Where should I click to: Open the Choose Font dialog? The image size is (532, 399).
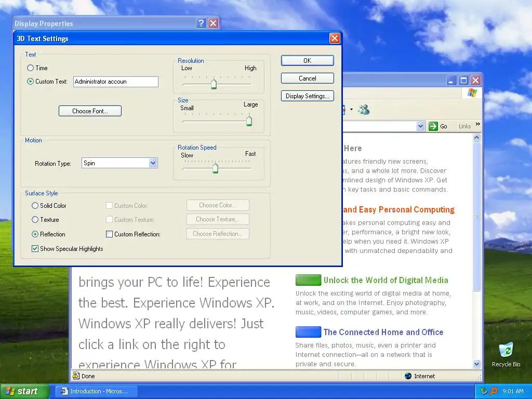click(x=90, y=111)
